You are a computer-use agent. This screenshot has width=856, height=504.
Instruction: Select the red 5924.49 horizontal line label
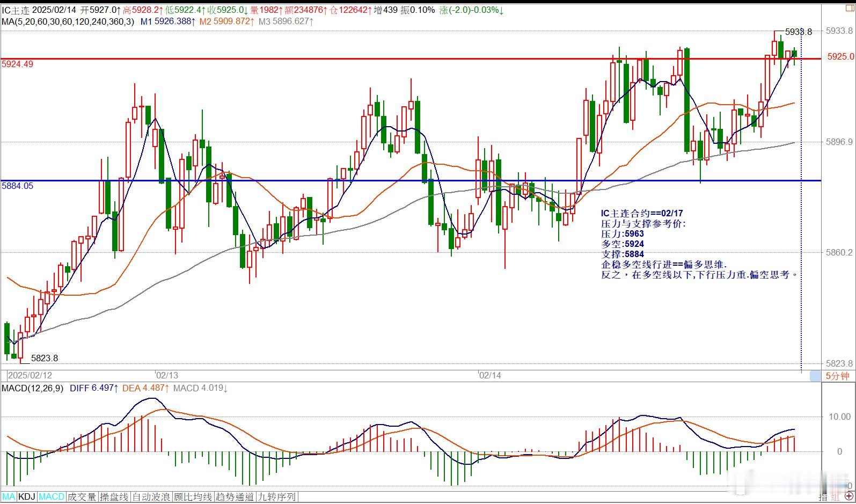(x=17, y=64)
